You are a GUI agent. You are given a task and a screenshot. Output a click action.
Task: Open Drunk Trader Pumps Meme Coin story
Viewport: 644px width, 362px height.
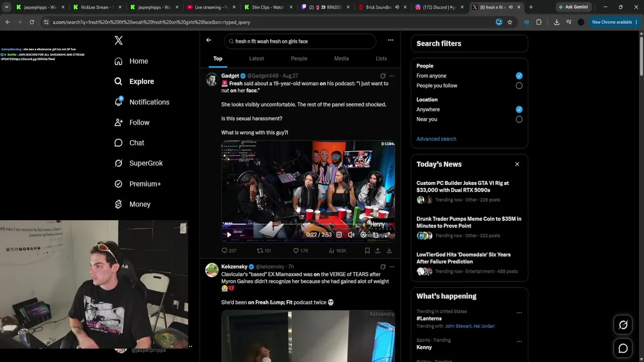469,222
